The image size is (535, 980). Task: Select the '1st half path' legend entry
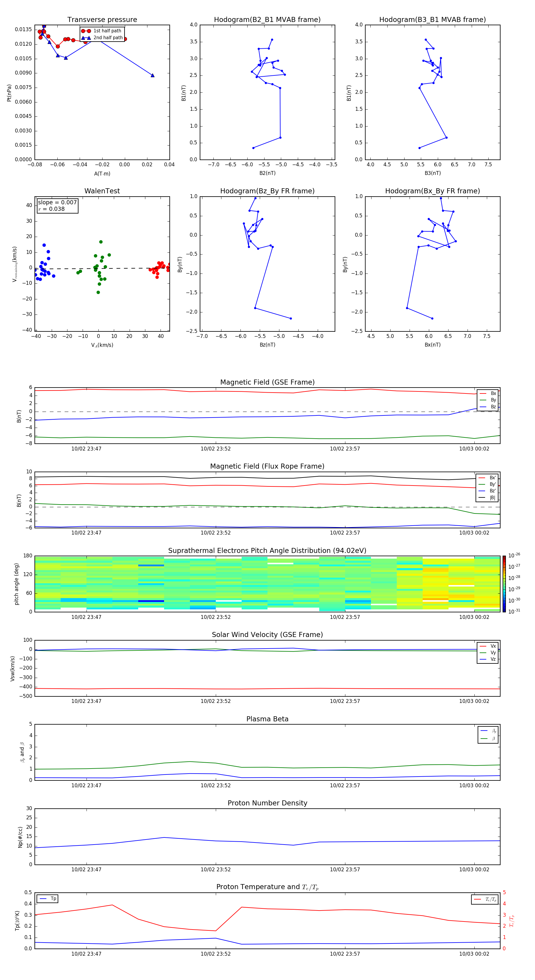click(x=102, y=31)
